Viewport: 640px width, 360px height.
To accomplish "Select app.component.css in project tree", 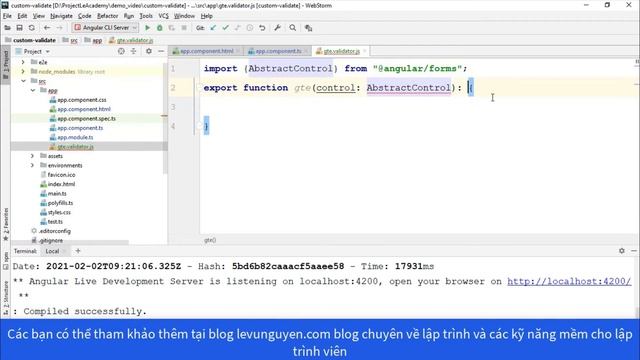I will [x=82, y=100].
